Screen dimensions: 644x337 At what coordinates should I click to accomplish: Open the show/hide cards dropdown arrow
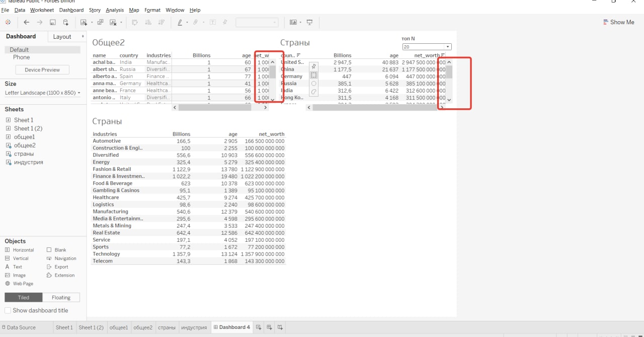click(300, 22)
